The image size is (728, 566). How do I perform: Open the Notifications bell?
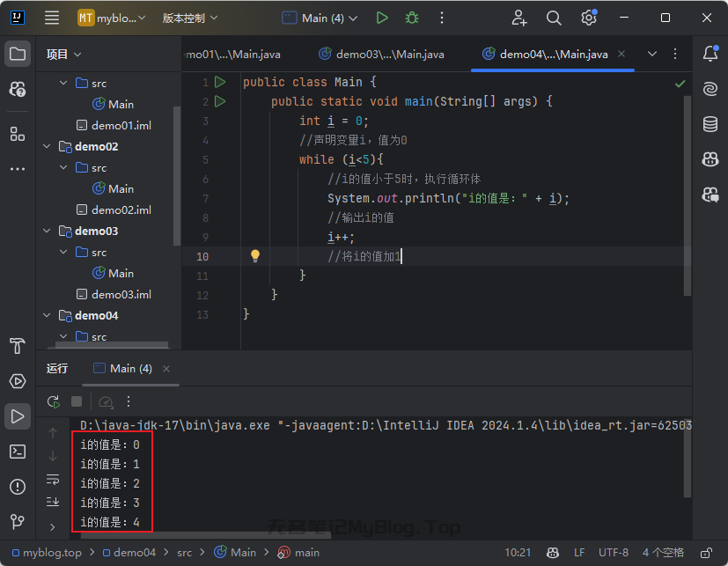click(710, 54)
